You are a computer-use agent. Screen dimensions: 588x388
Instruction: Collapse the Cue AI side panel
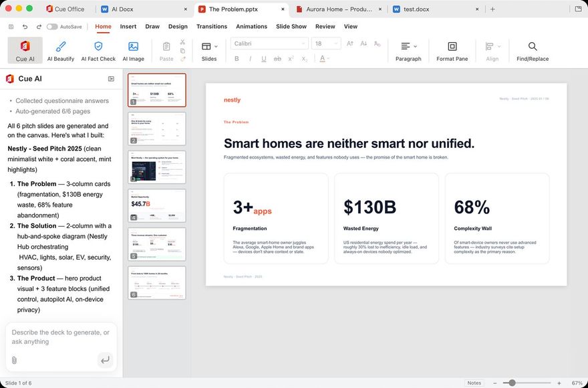click(x=111, y=79)
